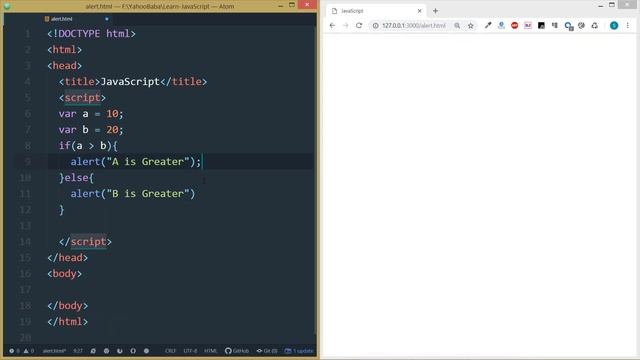Viewport: 640px width, 360px height.
Task: Click the </html> closing tag line
Action: point(68,322)
